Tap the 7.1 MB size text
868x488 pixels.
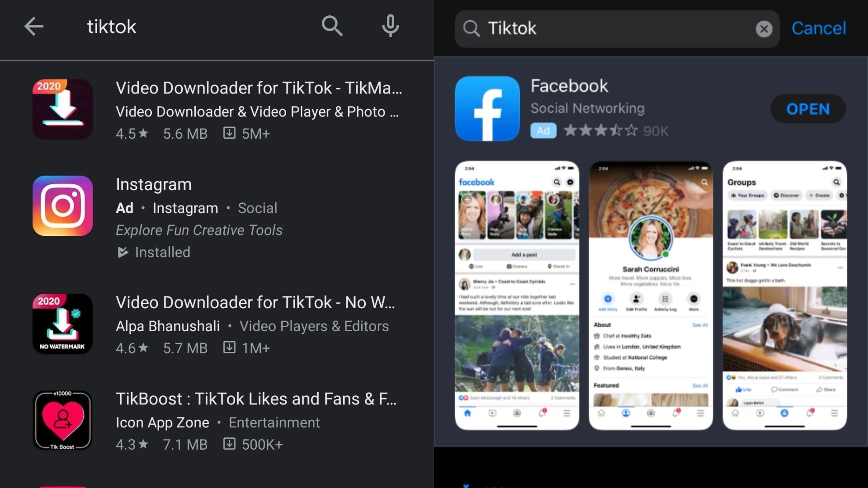185,445
